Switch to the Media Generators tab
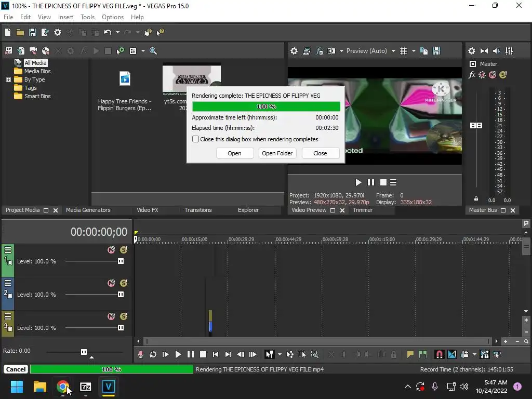Image resolution: width=532 pixels, height=399 pixels. [88, 210]
